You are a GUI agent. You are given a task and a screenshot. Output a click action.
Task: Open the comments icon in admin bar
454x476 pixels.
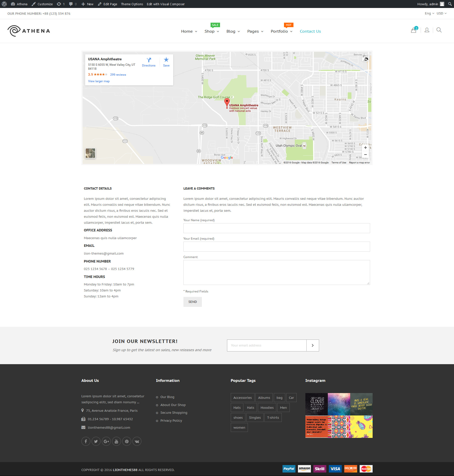(x=71, y=4)
